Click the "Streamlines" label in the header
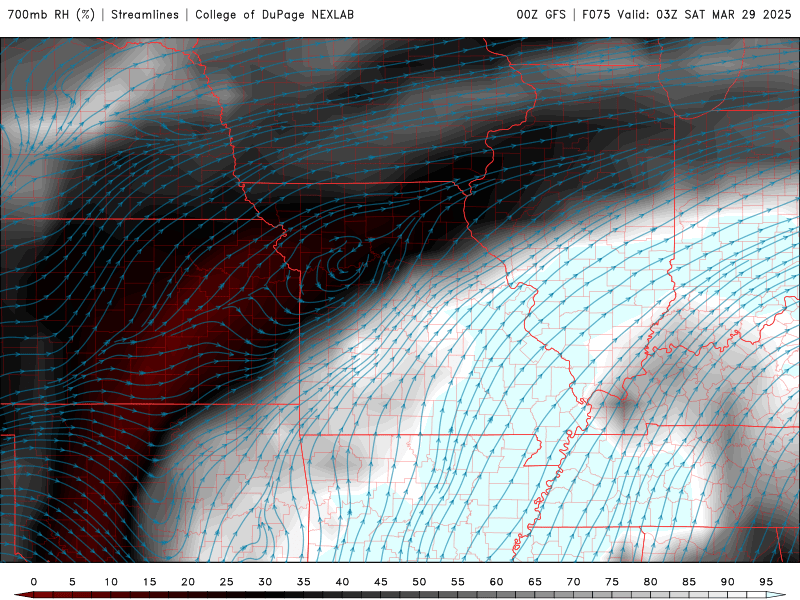The width and height of the screenshot is (800, 600). 145,14
